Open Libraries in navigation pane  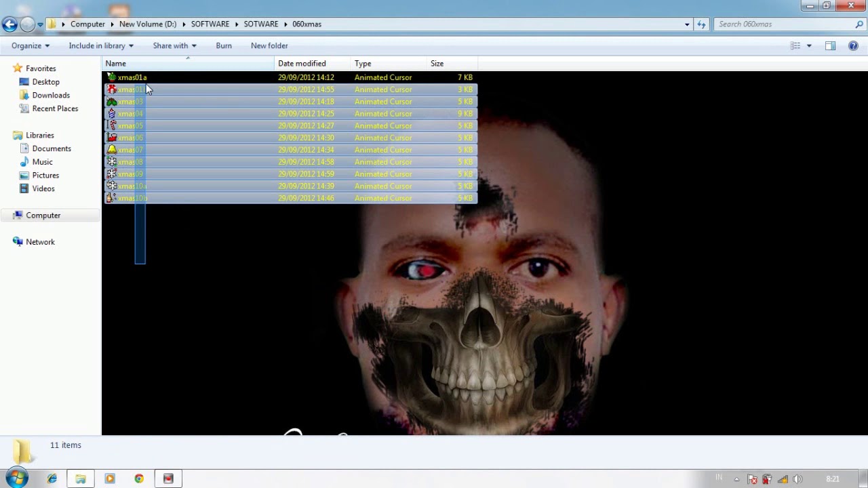coord(40,136)
